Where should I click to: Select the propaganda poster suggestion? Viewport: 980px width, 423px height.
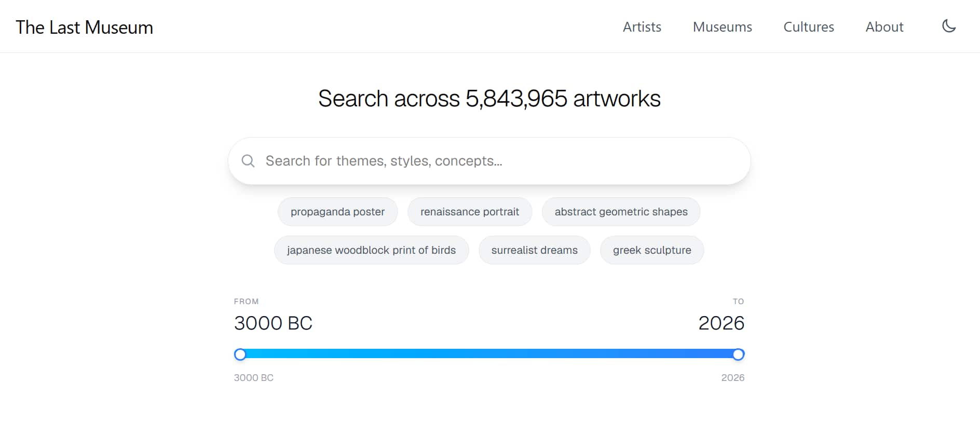[338, 212]
